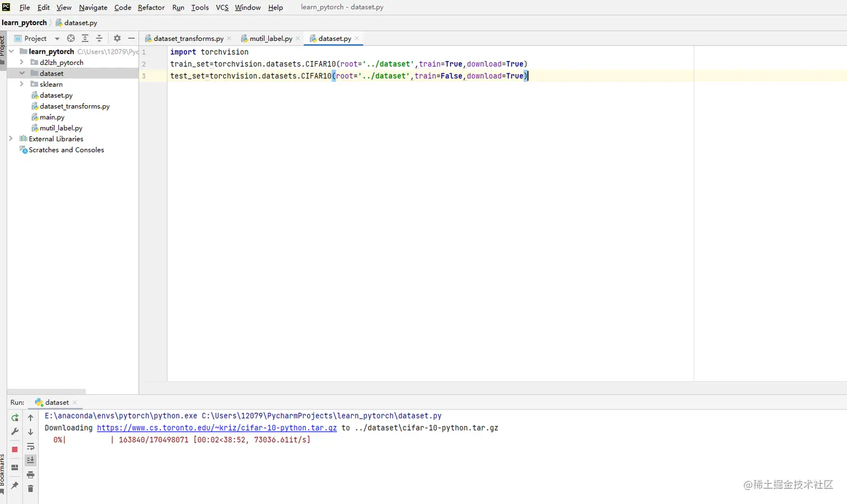Screen dimensions: 847x504
Task: Open the File menu
Action: (25, 7)
